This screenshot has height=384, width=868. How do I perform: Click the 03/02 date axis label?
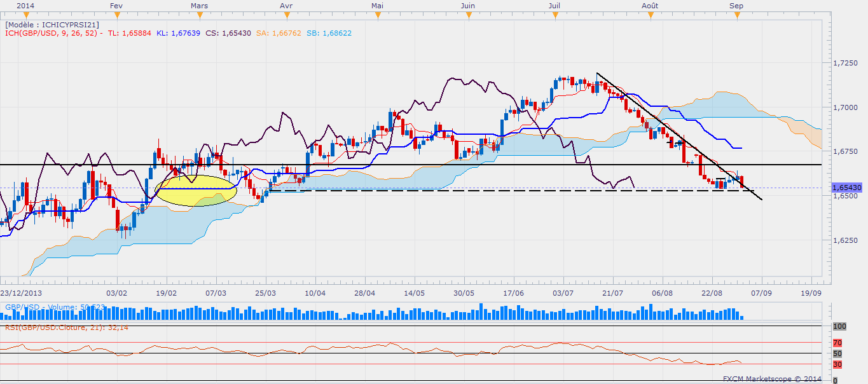116,294
